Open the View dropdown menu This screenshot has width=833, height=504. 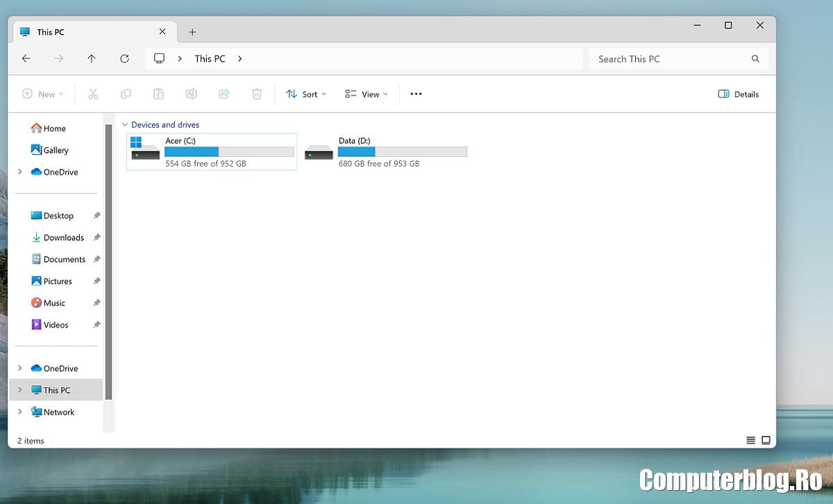(x=367, y=94)
